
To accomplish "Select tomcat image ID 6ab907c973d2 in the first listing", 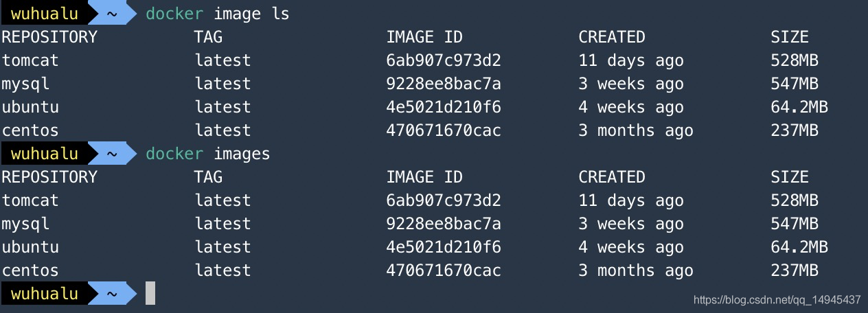I will pyautogui.click(x=444, y=60).
